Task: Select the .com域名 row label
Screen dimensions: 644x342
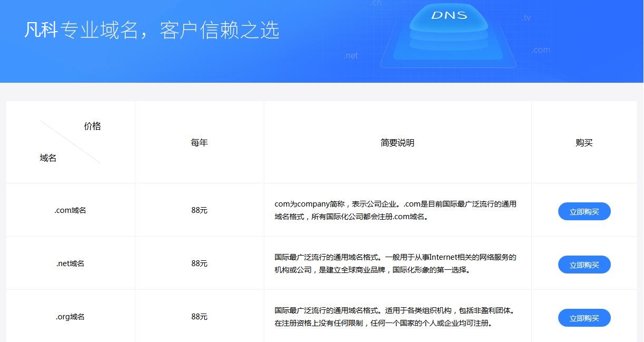Action: 71,209
